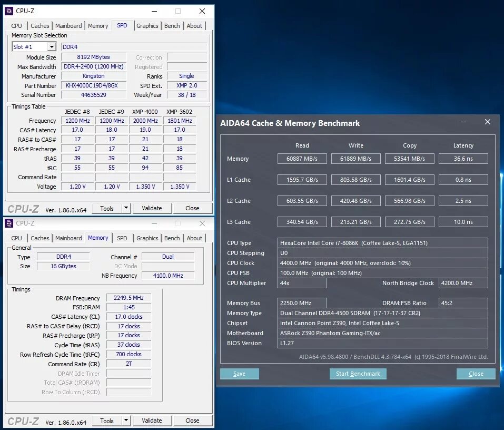Open About tab in top CPU-Z window
Image resolution: width=504 pixels, height=430 pixels.
(194, 26)
